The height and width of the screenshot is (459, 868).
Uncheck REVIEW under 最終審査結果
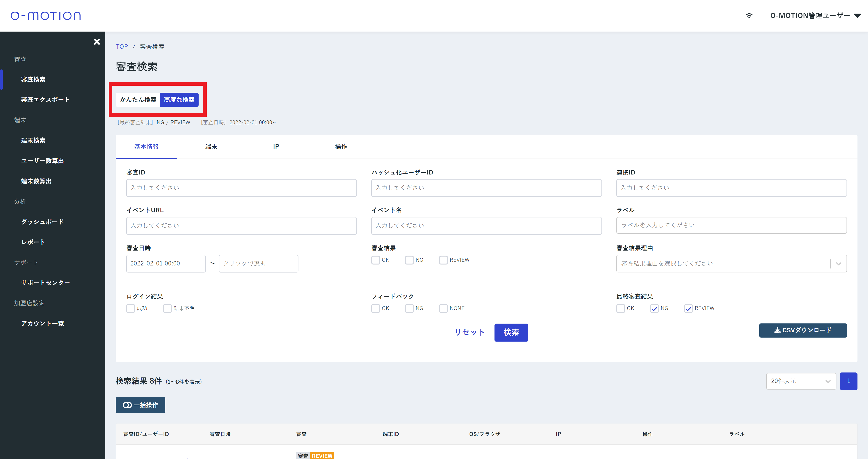pyautogui.click(x=688, y=308)
